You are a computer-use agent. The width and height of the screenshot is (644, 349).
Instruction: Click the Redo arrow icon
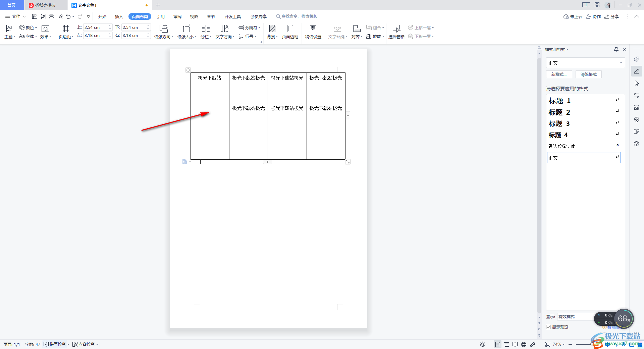pyautogui.click(x=80, y=16)
